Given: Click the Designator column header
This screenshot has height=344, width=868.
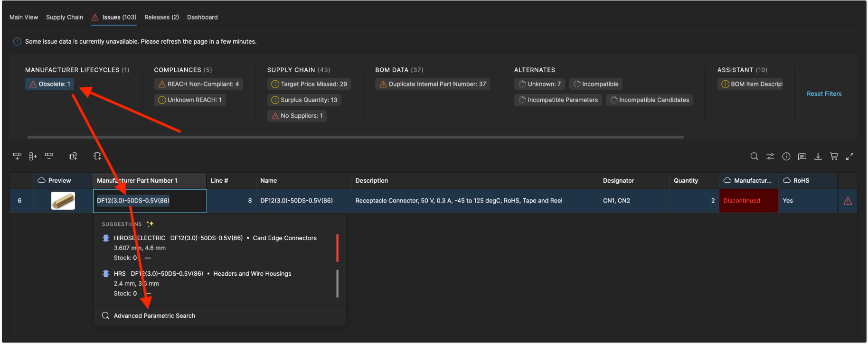Looking at the screenshot, I should pyautogui.click(x=634, y=180).
